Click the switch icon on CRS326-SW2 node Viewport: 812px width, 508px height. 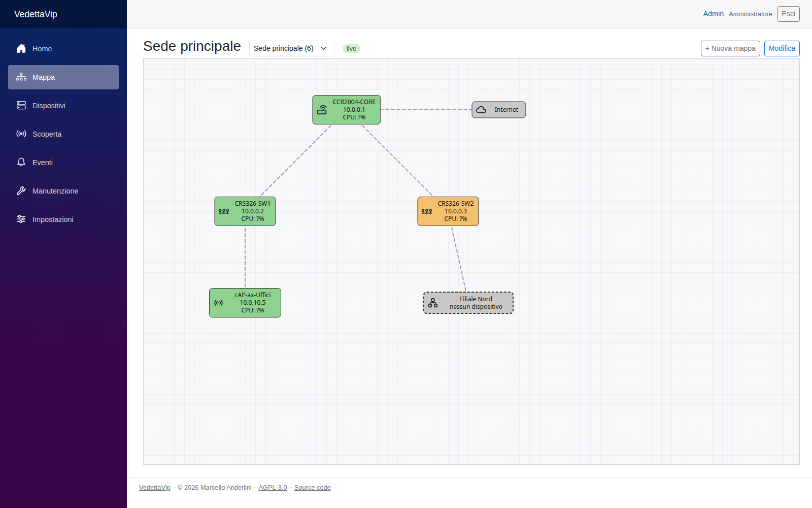click(x=427, y=211)
